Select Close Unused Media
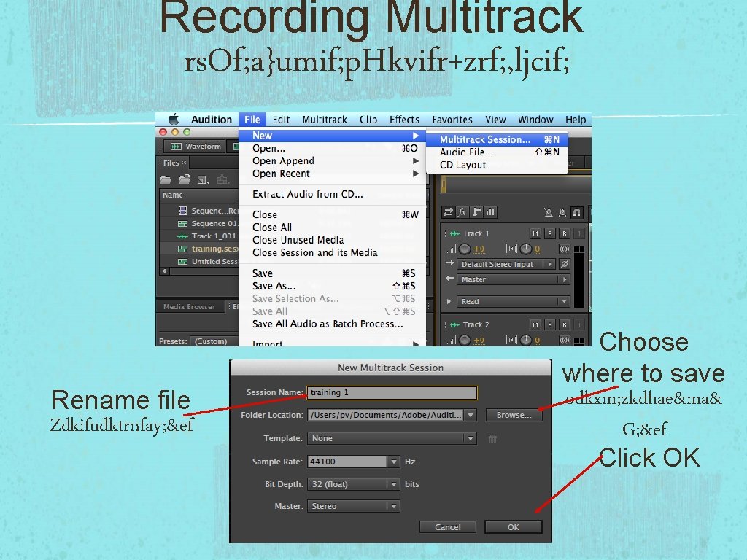747x560 pixels. click(x=332, y=240)
